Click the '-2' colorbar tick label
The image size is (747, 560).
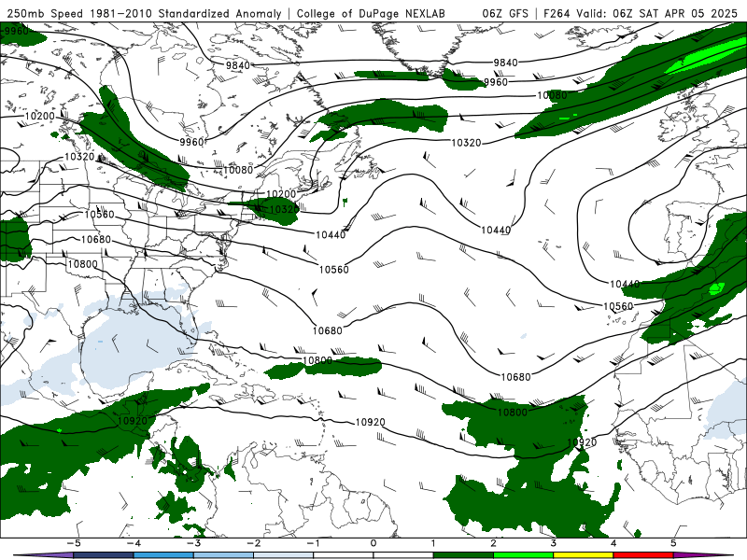pyautogui.click(x=253, y=543)
